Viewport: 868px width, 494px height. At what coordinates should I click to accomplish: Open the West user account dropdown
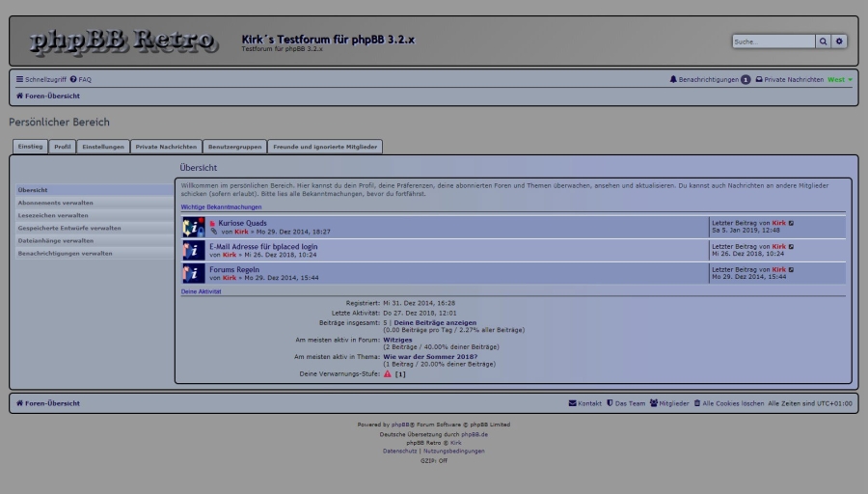pyautogui.click(x=840, y=79)
